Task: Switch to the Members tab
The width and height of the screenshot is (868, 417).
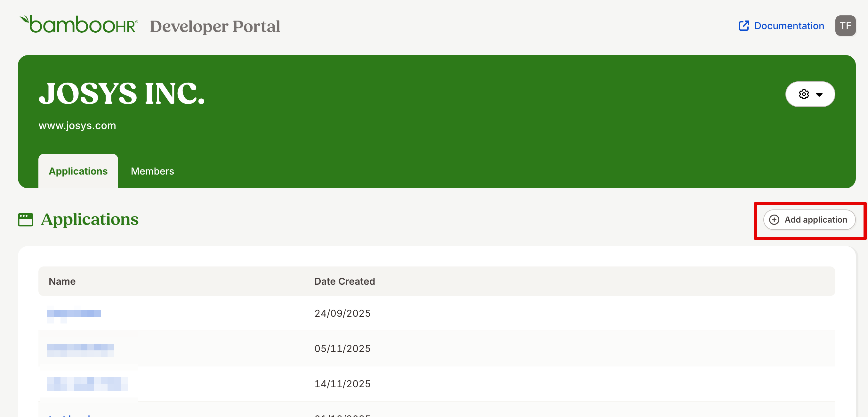Action: (x=152, y=171)
